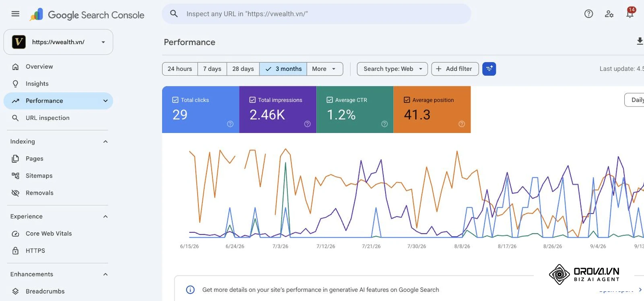Open Overview in the sidebar
The width and height of the screenshot is (644, 301).
[58, 67]
